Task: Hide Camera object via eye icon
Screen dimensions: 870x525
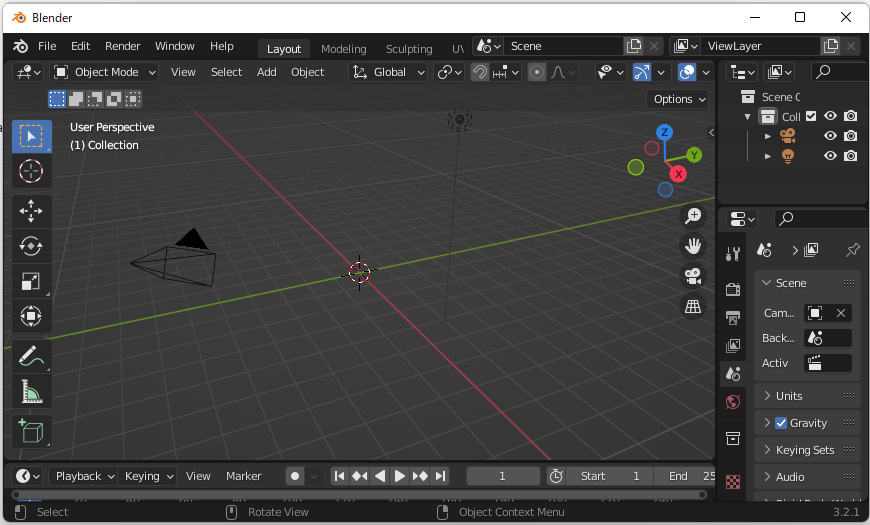Action: (830, 136)
